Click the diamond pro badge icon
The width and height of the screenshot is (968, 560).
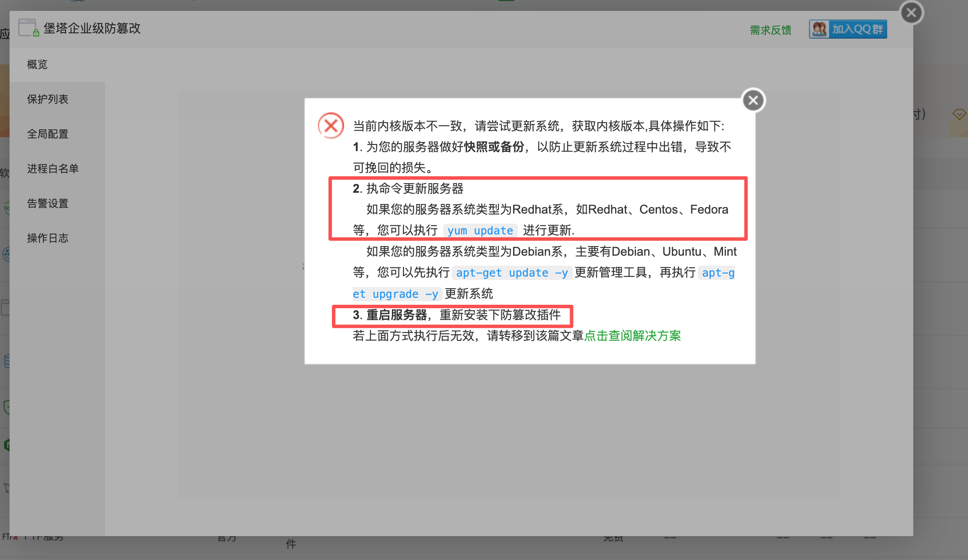click(x=959, y=114)
